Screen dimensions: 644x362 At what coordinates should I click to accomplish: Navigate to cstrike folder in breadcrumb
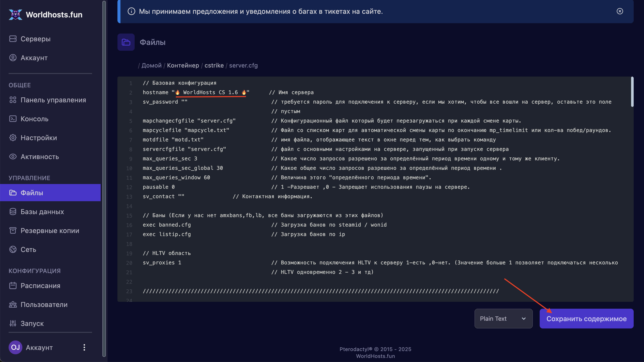point(214,65)
